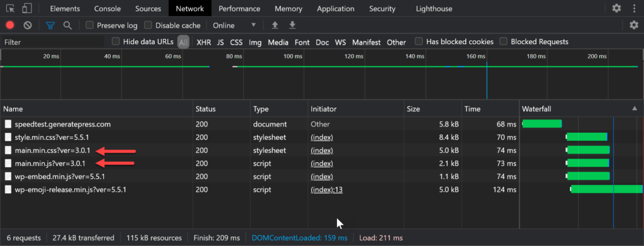The image size is (644, 246).
Task: Click the waterfall bar for wp-emoji-release.min.js
Action: pyautogui.click(x=606, y=189)
